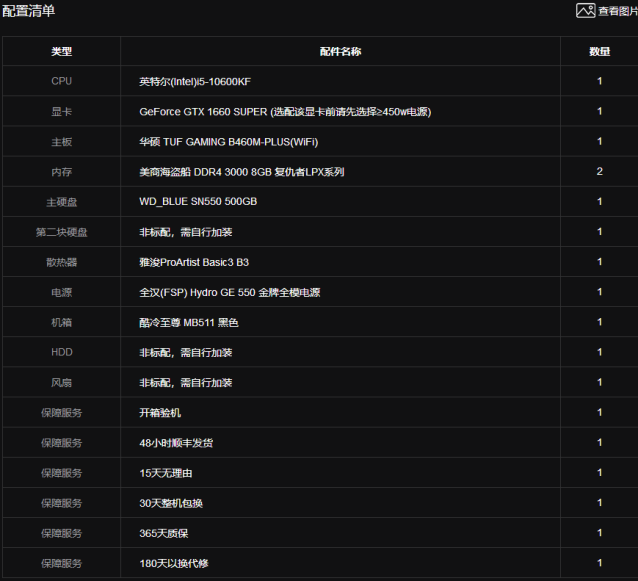This screenshot has width=638, height=581.
Task: Click quantity 2 in 内存 row
Action: (599, 171)
